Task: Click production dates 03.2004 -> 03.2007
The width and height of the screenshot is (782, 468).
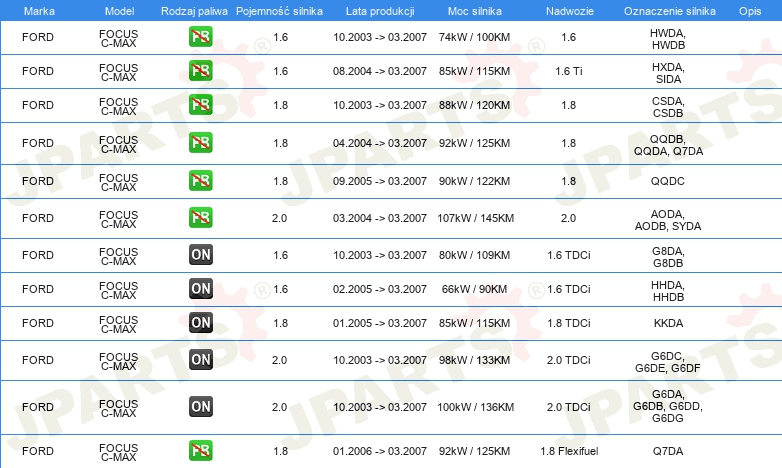Action: [x=380, y=218]
